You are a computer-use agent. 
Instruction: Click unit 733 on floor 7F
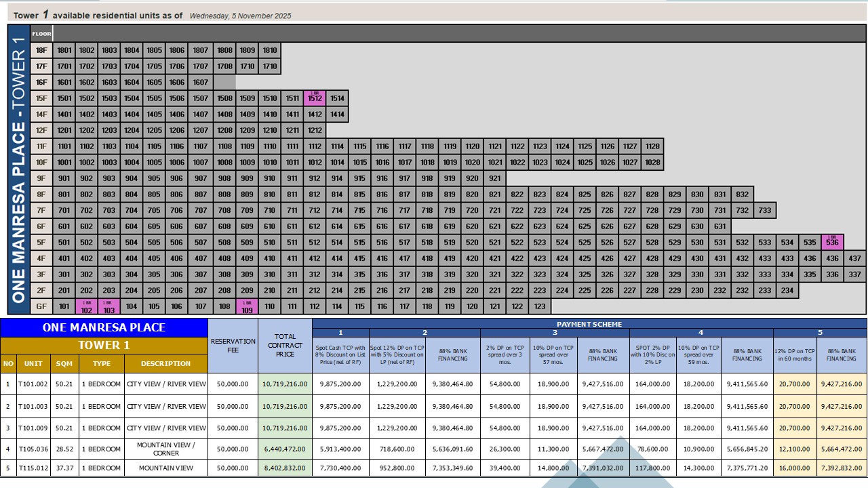[x=765, y=210]
